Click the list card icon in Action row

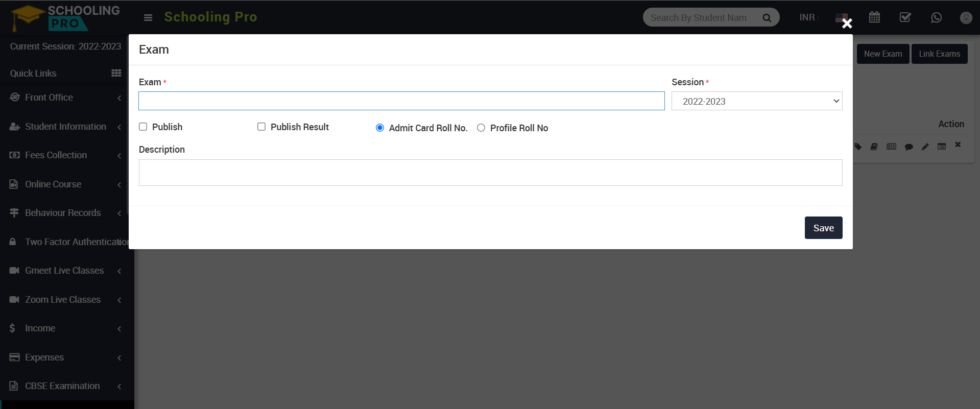tap(942, 147)
